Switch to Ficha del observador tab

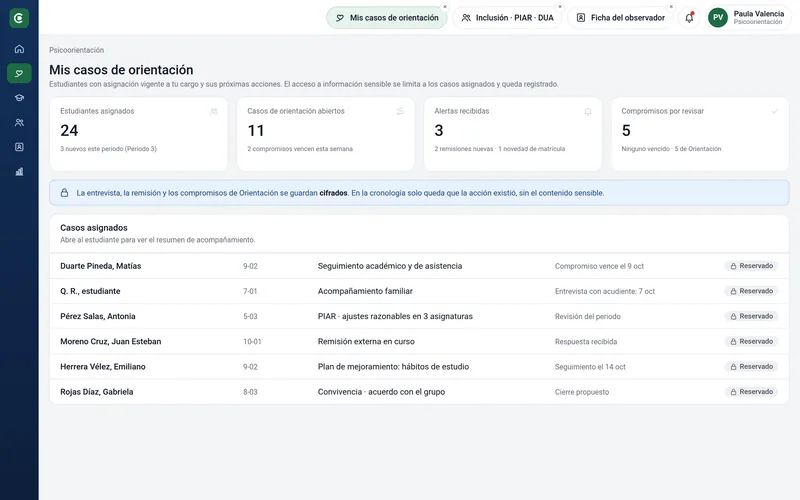point(620,18)
